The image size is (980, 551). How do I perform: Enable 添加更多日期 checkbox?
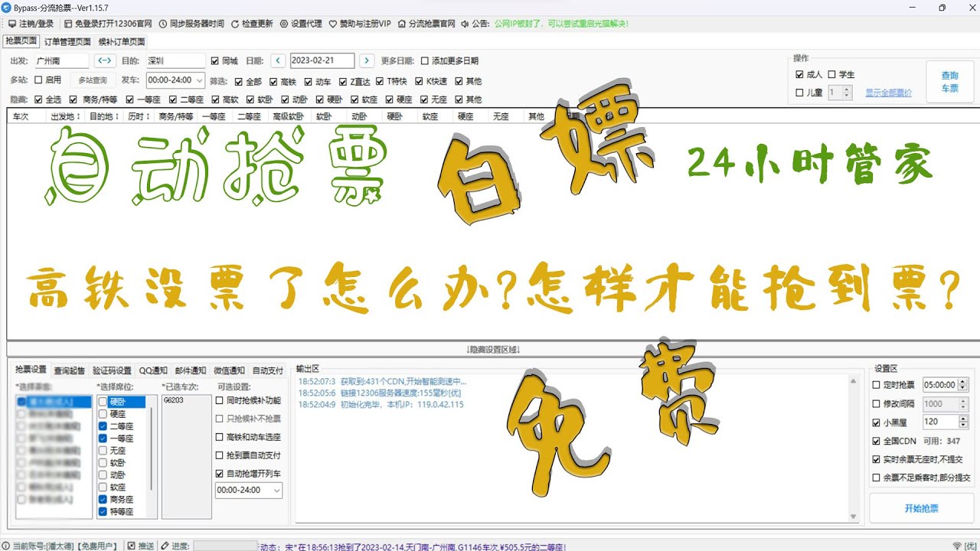425,61
